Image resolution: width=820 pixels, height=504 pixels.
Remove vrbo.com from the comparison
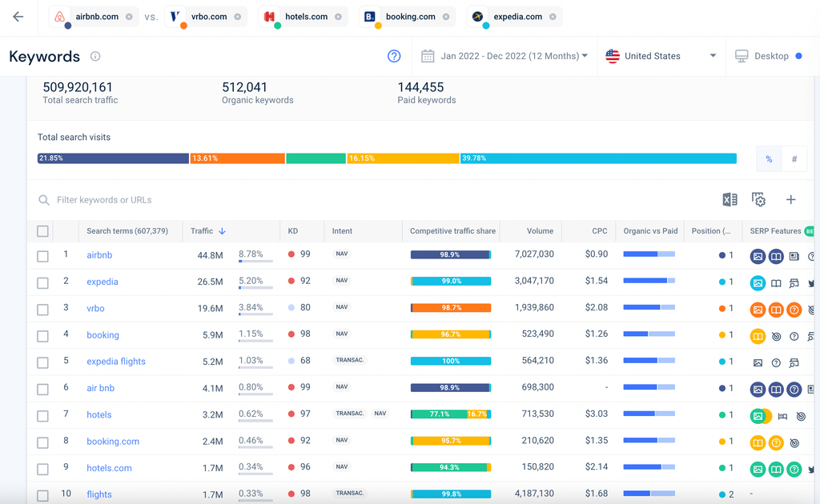(237, 17)
